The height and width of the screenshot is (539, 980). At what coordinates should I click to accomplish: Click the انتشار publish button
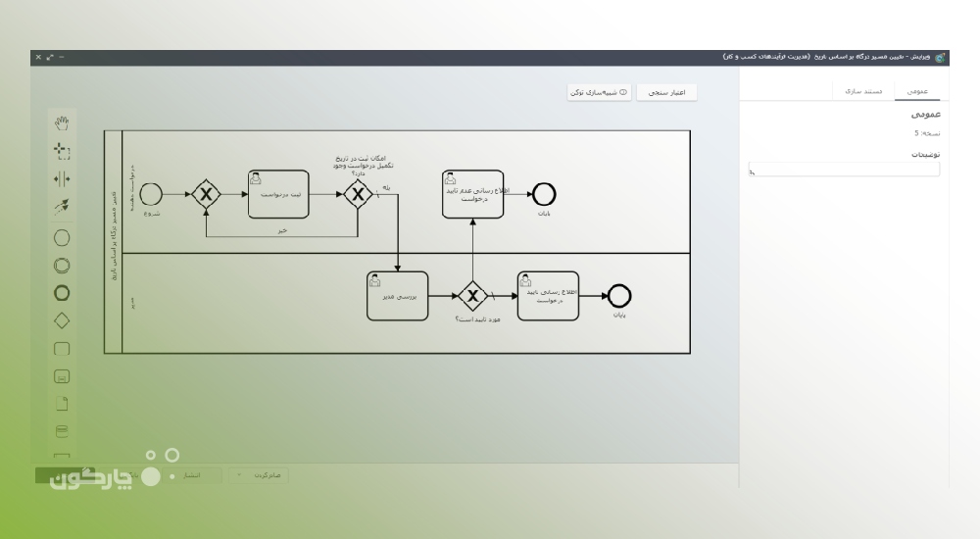pyautogui.click(x=192, y=475)
